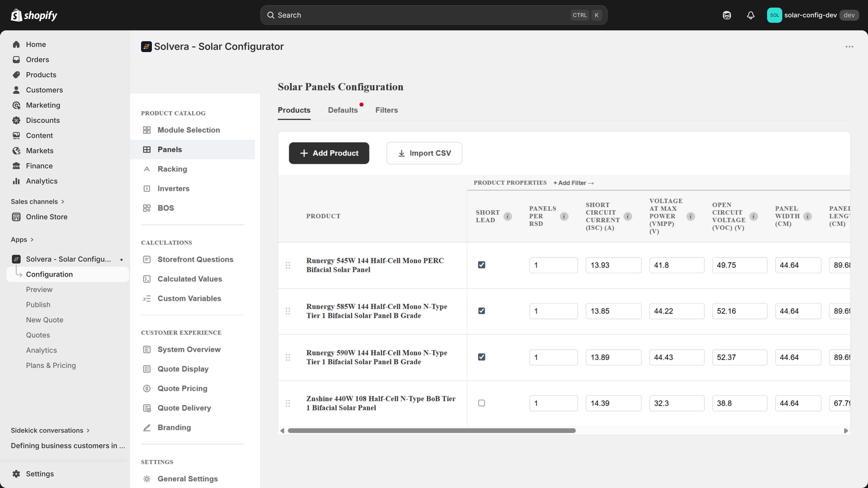Screen dimensions: 868x488
Task: Click drag handle for Runergy 545W row
Action: 288,265
